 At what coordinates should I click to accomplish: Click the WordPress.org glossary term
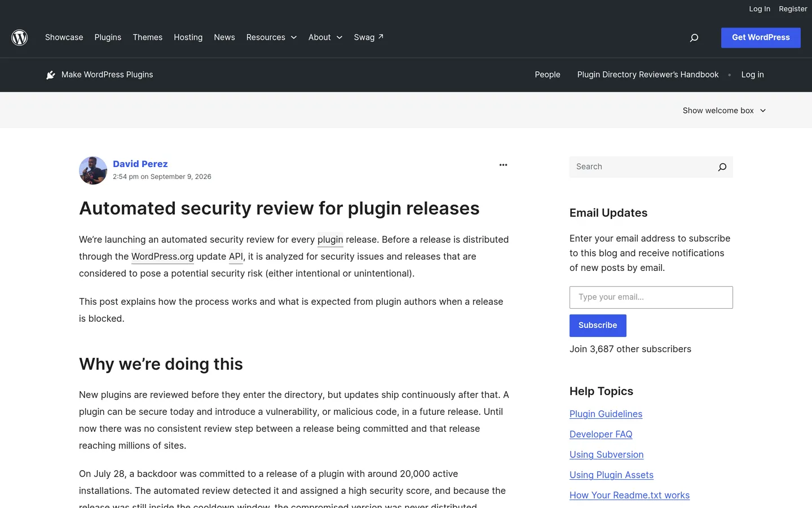[x=162, y=256]
